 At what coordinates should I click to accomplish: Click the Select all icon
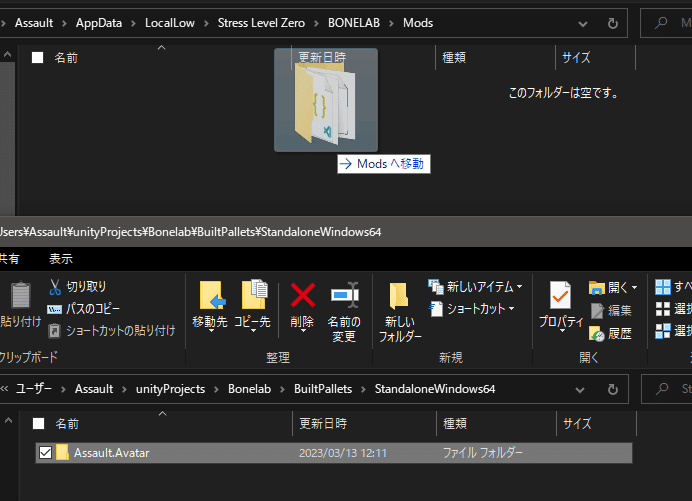click(662, 287)
